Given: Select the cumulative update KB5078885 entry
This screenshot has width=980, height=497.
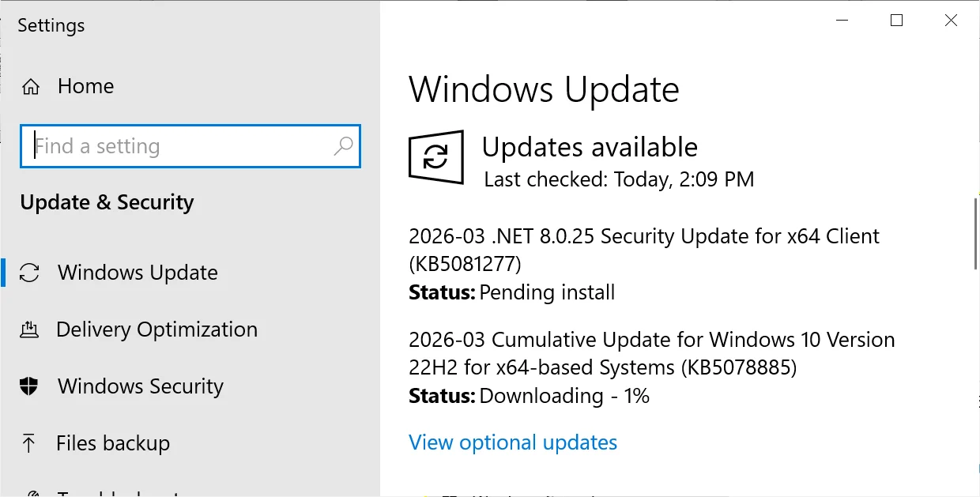Looking at the screenshot, I should click(x=651, y=356).
